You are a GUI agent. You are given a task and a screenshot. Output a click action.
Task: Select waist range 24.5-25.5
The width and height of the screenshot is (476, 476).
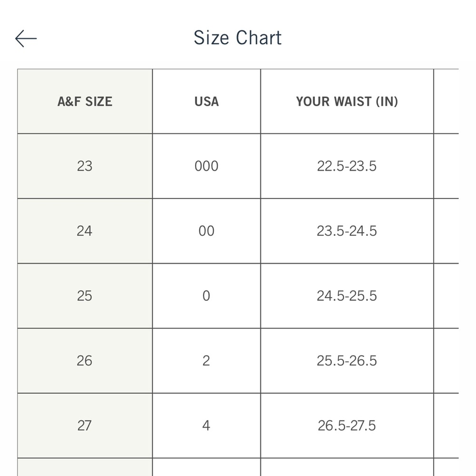pyautogui.click(x=347, y=296)
